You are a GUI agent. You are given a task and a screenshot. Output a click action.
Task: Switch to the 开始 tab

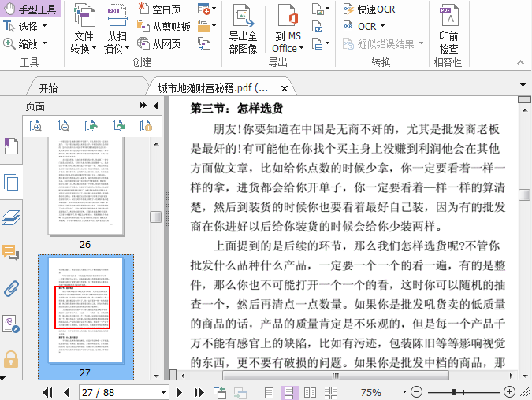[48, 88]
